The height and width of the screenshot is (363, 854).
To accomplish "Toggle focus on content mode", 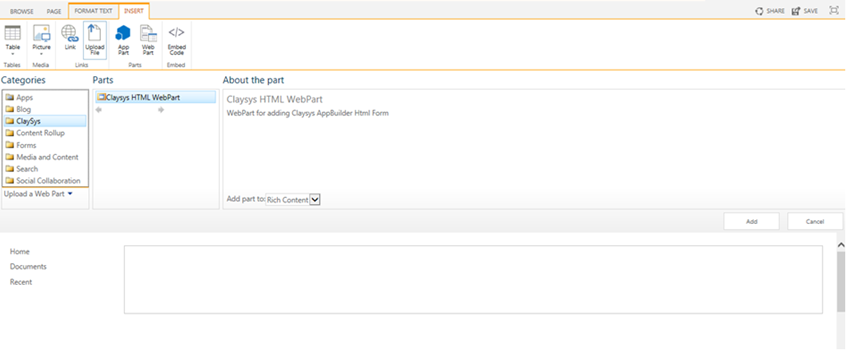I will 834,10.
